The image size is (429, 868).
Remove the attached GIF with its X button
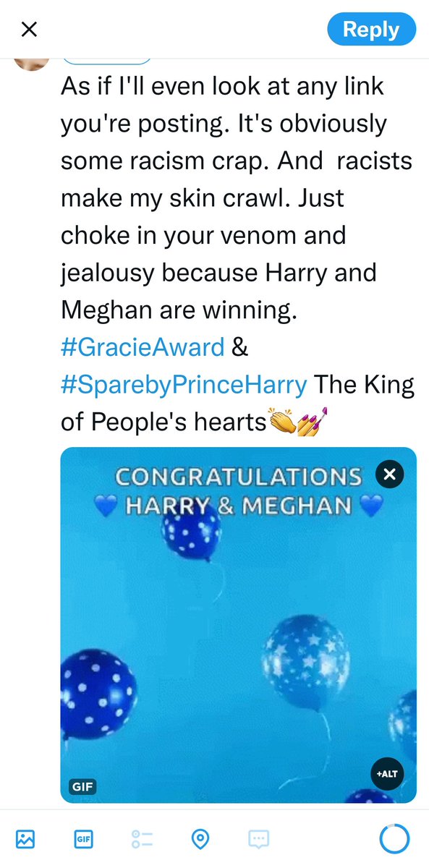pos(389,475)
